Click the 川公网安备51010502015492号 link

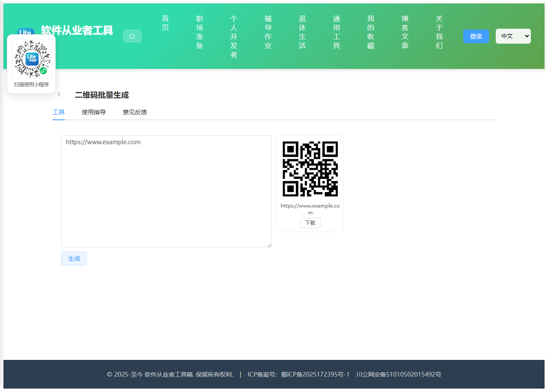click(399, 374)
